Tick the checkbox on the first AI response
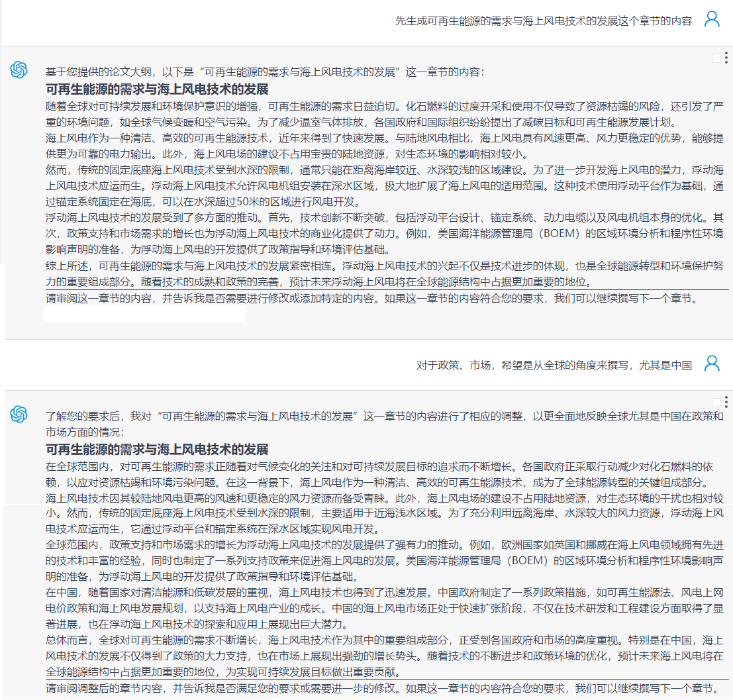Image resolution: width=733 pixels, height=700 pixels. (716, 58)
